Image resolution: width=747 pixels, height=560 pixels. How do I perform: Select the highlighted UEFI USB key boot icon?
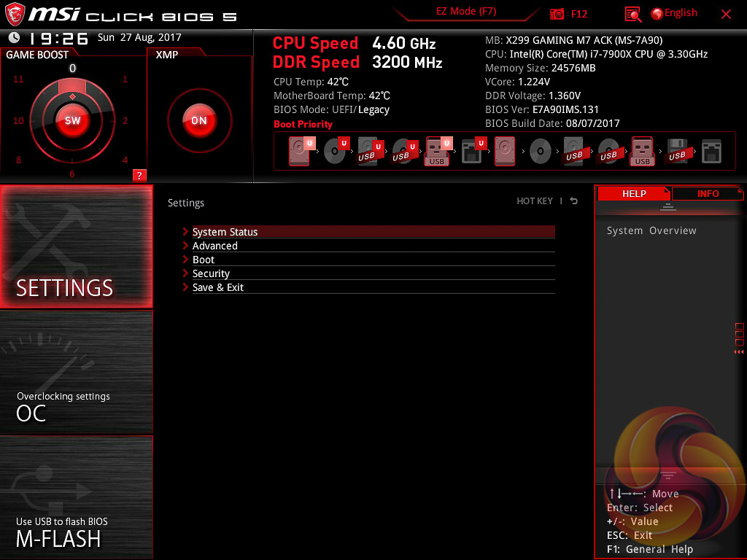pyautogui.click(x=438, y=151)
